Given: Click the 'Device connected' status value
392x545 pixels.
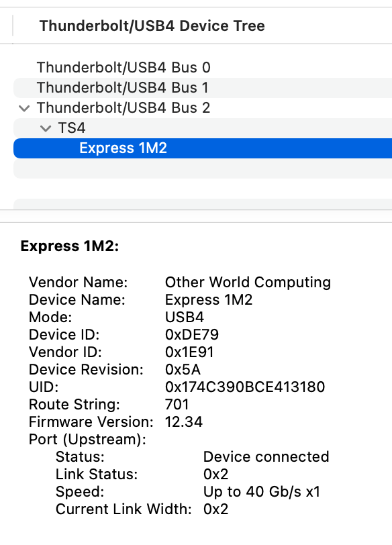Looking at the screenshot, I should 266,456.
